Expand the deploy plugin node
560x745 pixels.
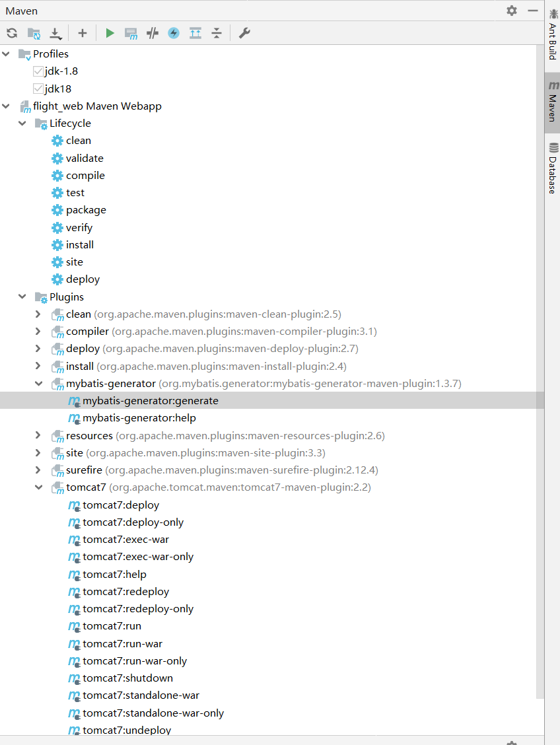(x=38, y=348)
